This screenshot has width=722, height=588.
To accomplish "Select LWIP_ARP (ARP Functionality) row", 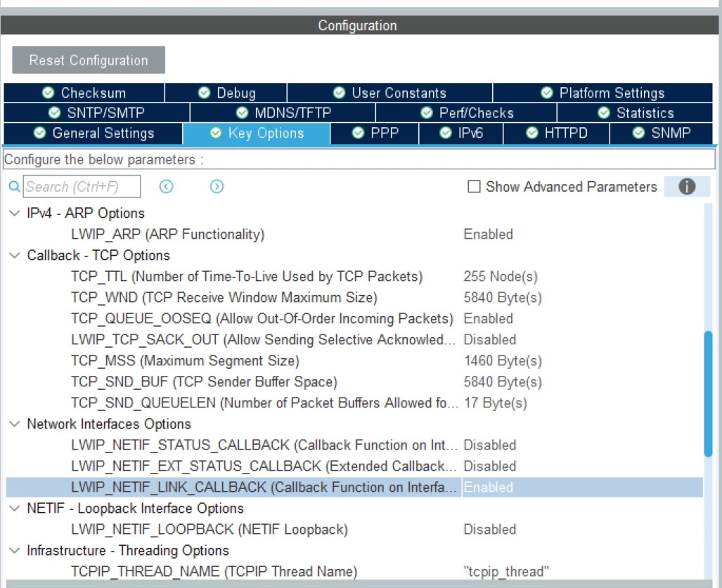I will tap(354, 234).
